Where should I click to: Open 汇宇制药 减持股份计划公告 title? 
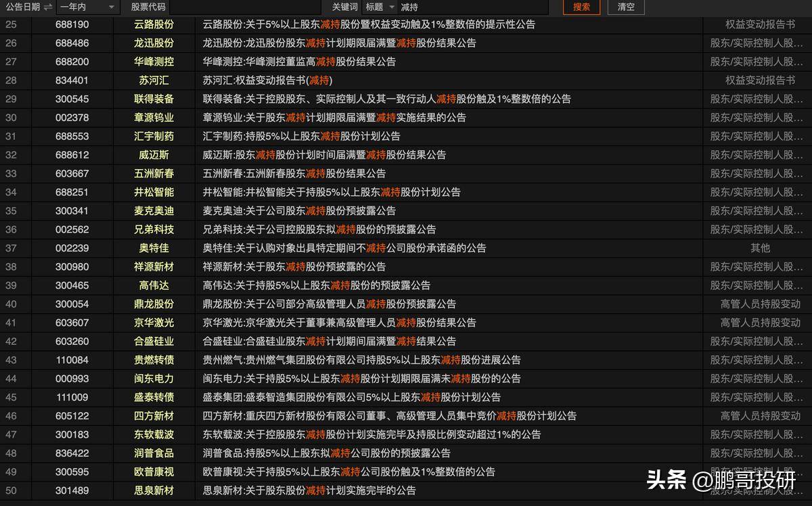302,136
